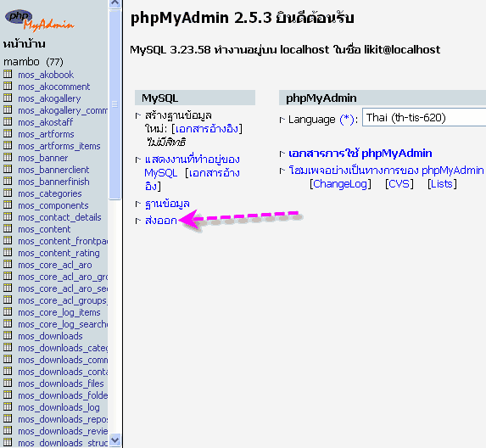Click table icon next to mos_components
The width and height of the screenshot is (486, 448).
[x=8, y=205]
